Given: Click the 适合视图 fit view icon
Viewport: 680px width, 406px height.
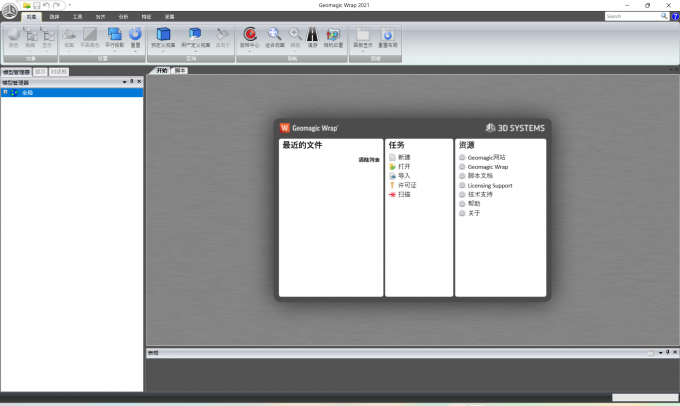Looking at the screenshot, I should tap(274, 34).
